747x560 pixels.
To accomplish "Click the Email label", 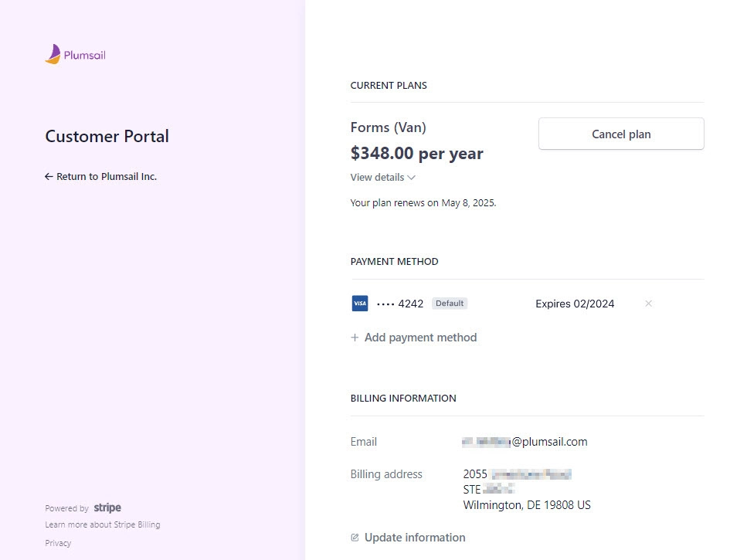I will pos(364,442).
